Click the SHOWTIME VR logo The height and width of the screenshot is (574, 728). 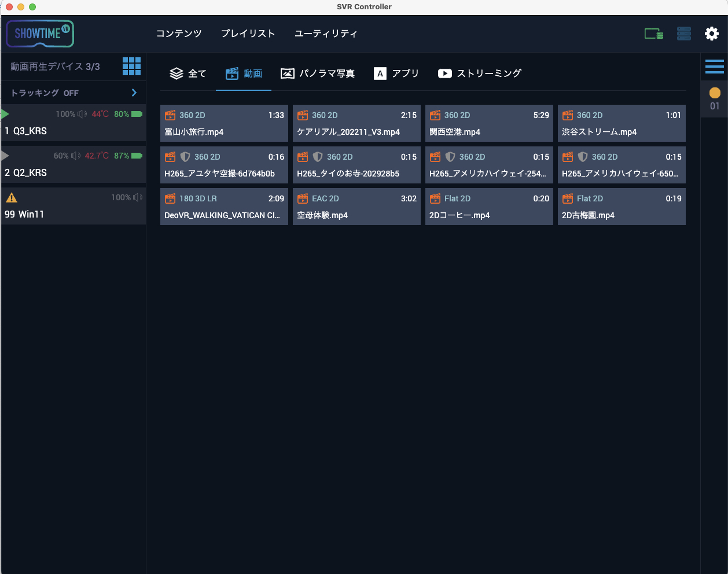click(40, 34)
